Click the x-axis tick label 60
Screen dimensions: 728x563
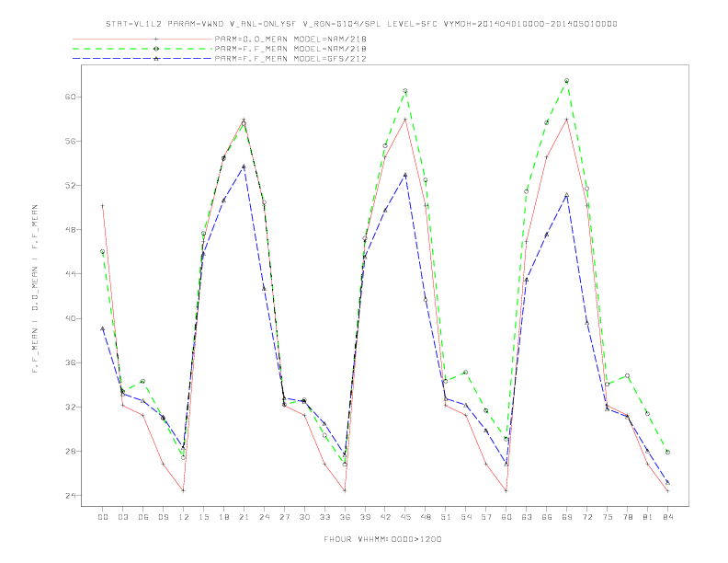coord(506,517)
